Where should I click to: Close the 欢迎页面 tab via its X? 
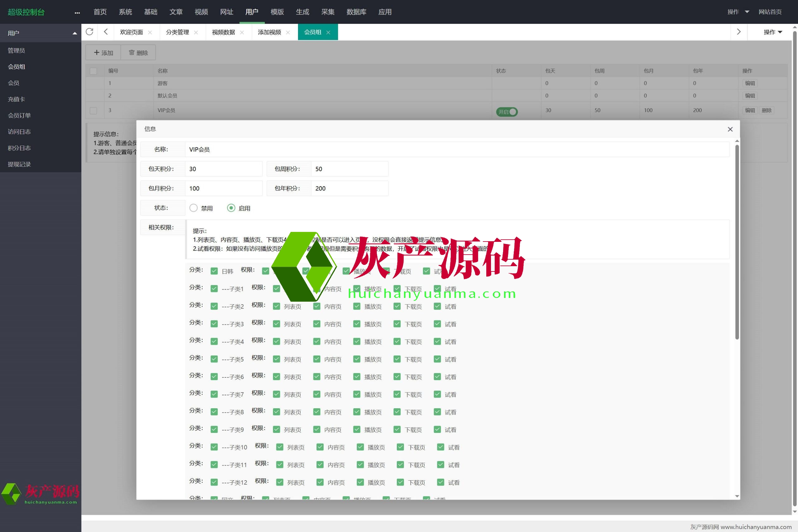150,33
